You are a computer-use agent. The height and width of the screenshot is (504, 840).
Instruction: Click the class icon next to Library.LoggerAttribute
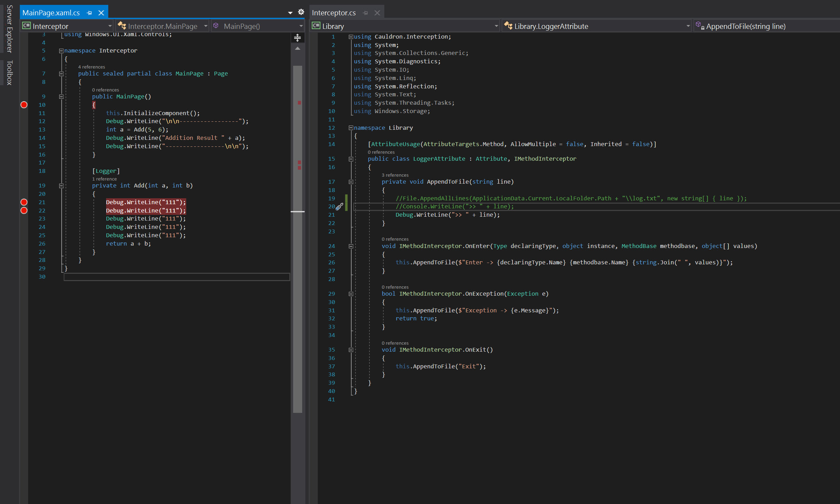click(x=508, y=26)
